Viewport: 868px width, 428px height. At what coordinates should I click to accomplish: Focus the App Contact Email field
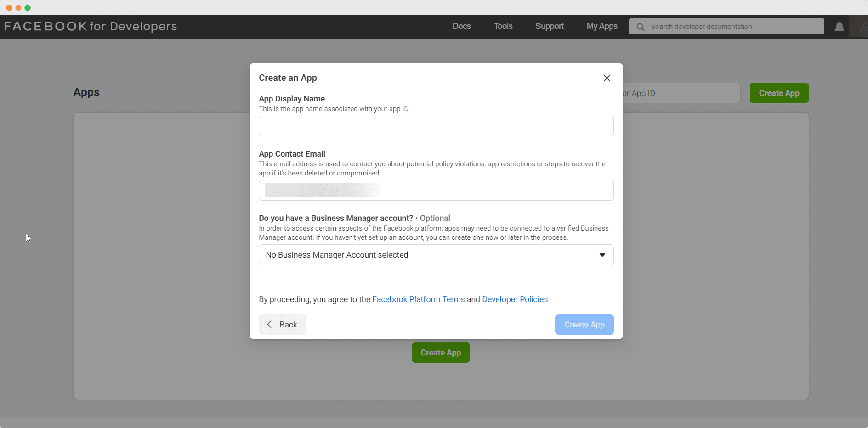(x=436, y=190)
